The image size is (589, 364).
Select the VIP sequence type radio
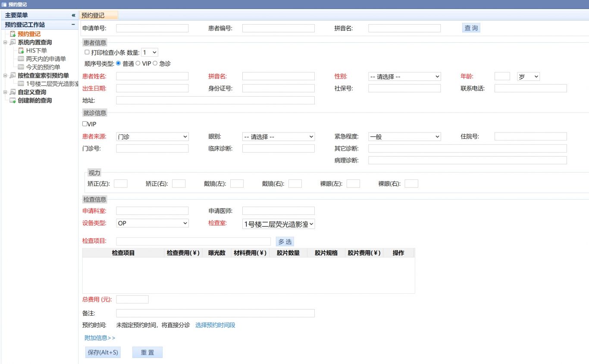[138, 63]
